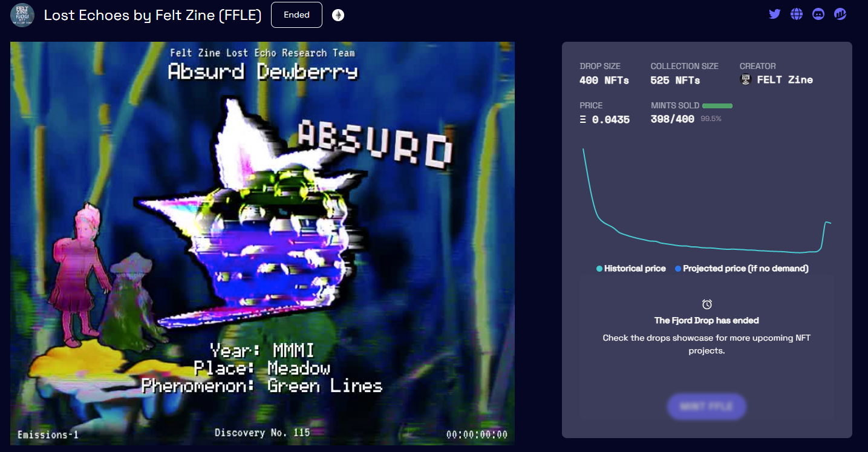
Task: Click the Felt Zine logo avatar in header
Action: pyautogui.click(x=22, y=15)
